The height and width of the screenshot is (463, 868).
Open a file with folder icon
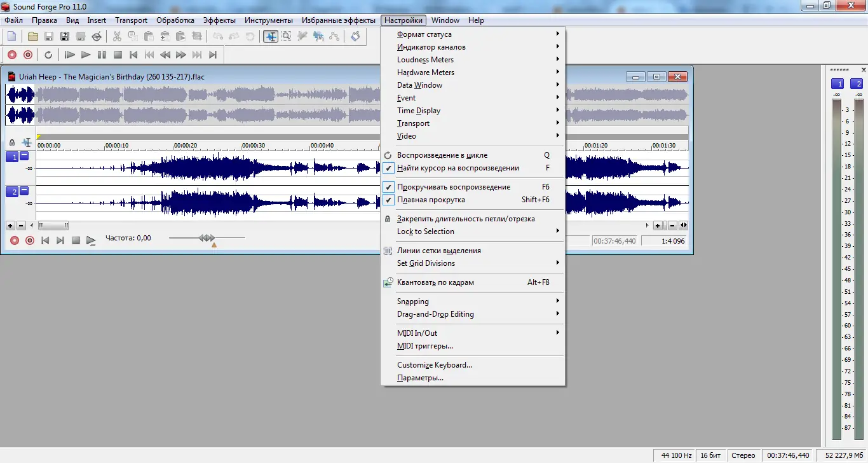(32, 36)
